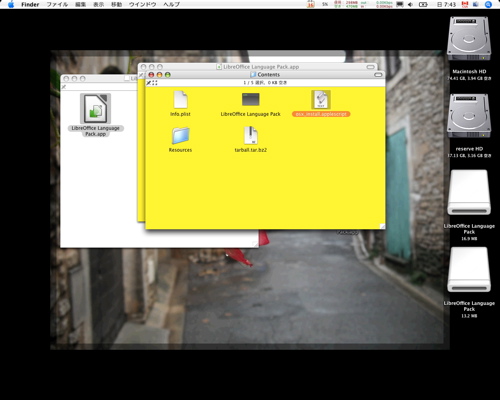Select the Info.plist file icon
The image size is (500, 400).
coord(181,99)
